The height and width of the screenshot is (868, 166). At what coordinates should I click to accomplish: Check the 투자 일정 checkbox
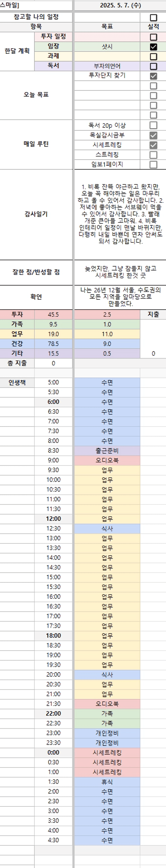153,37
